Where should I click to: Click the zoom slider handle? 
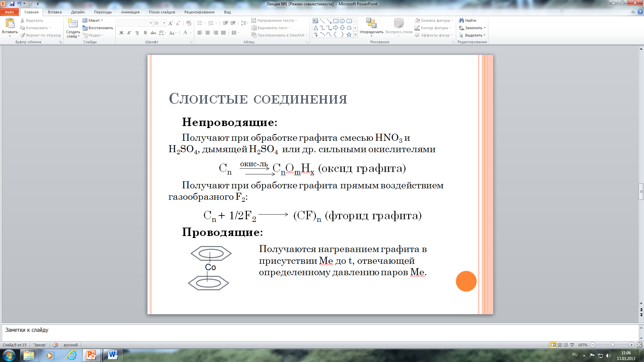point(612,345)
